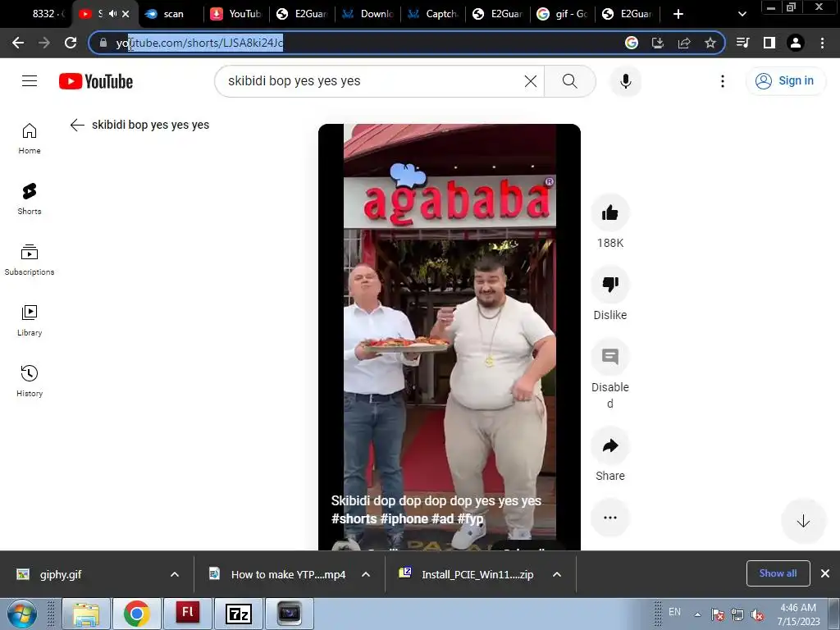The height and width of the screenshot is (630, 840).
Task: Start voice search with the microphone
Action: [625, 81]
